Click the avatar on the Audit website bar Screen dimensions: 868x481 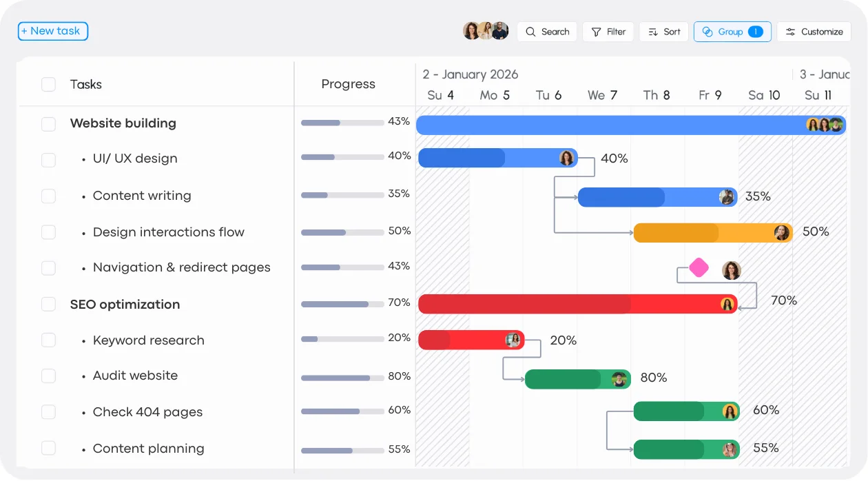point(619,378)
